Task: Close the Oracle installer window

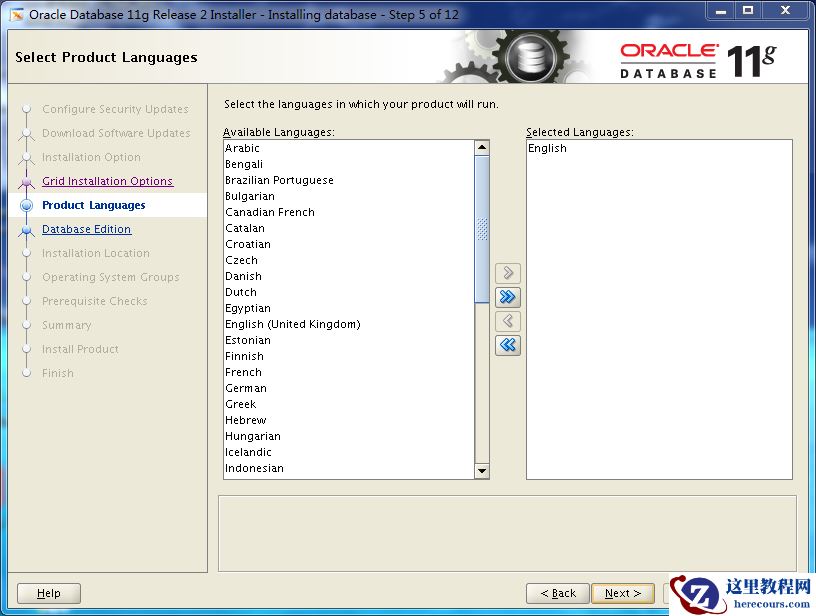Action: 786,10
